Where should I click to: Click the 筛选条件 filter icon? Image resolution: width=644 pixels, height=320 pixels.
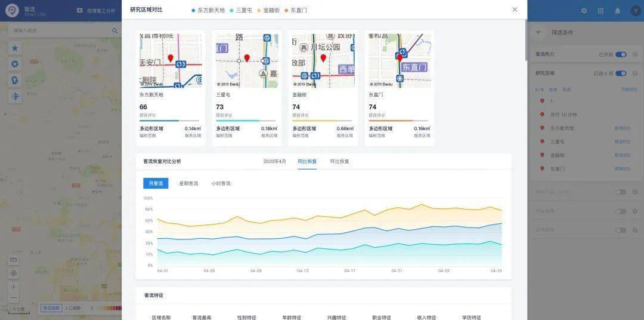pyautogui.click(x=538, y=32)
